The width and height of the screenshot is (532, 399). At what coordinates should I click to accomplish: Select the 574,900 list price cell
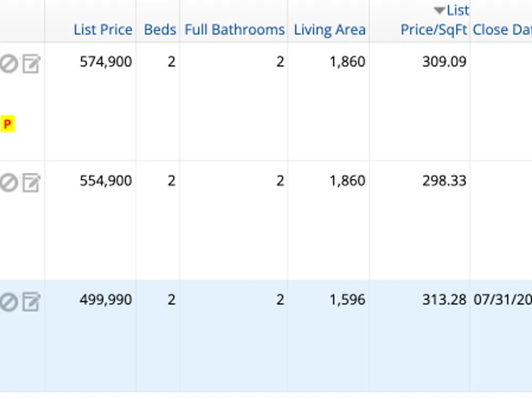pos(106,62)
